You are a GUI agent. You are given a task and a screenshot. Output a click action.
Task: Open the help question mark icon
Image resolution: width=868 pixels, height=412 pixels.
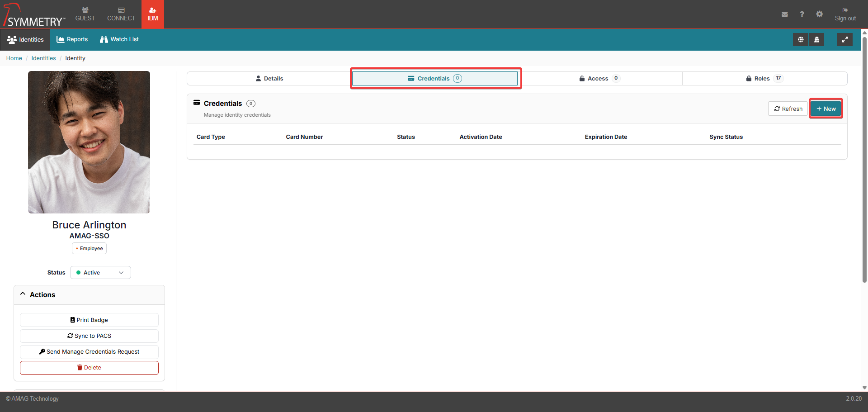coord(802,14)
